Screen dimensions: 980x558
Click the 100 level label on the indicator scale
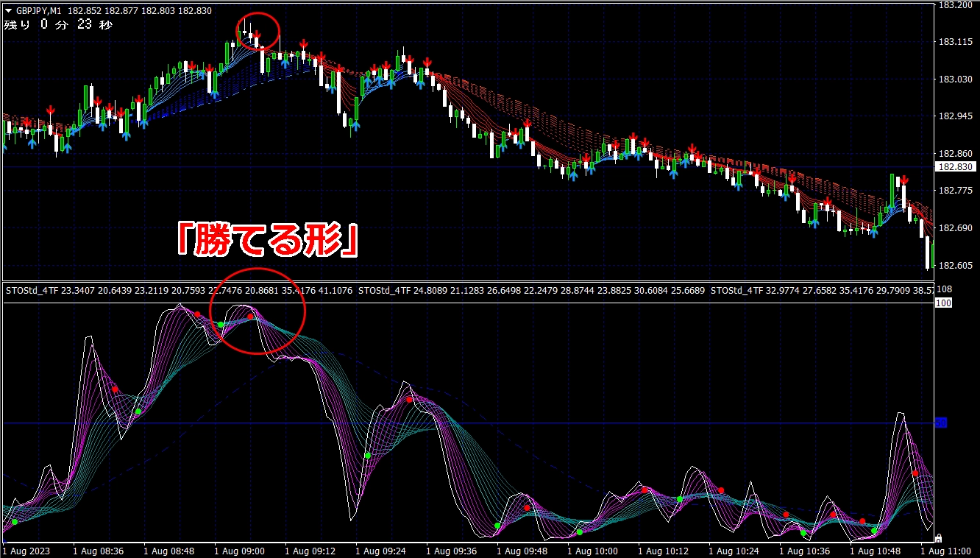coord(943,303)
